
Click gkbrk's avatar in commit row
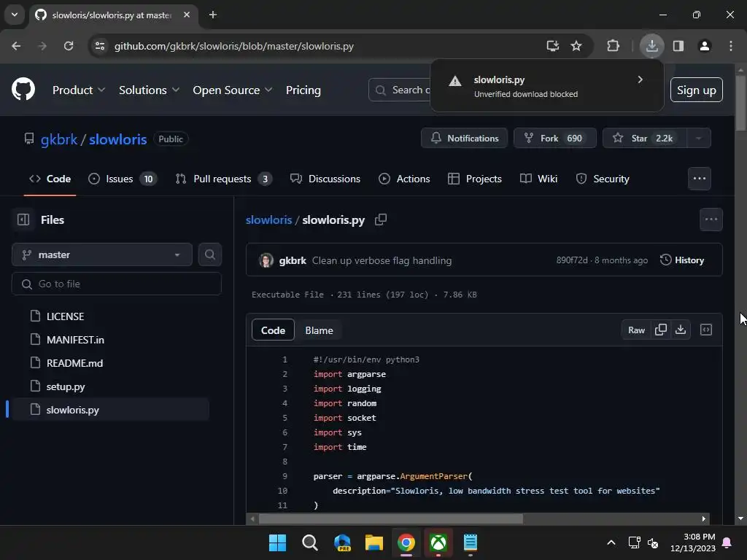(266, 260)
